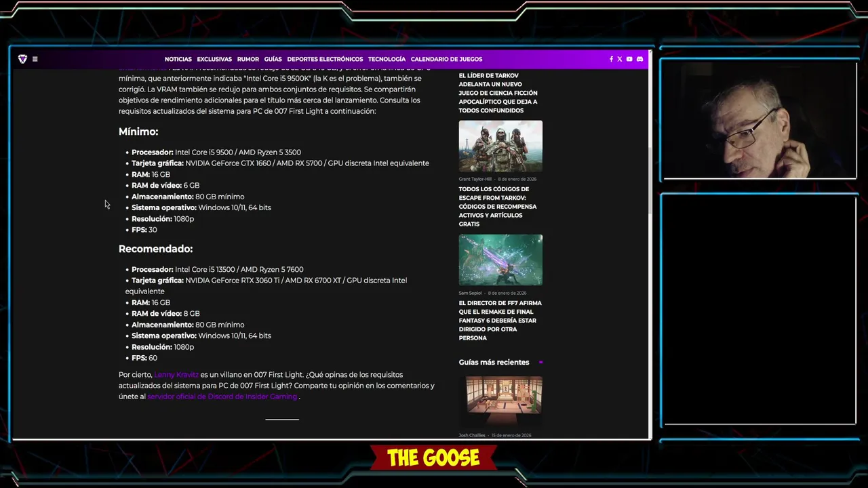Open the TECNOLOGÍA menu item
This screenshot has width=868, height=488.
pos(387,59)
